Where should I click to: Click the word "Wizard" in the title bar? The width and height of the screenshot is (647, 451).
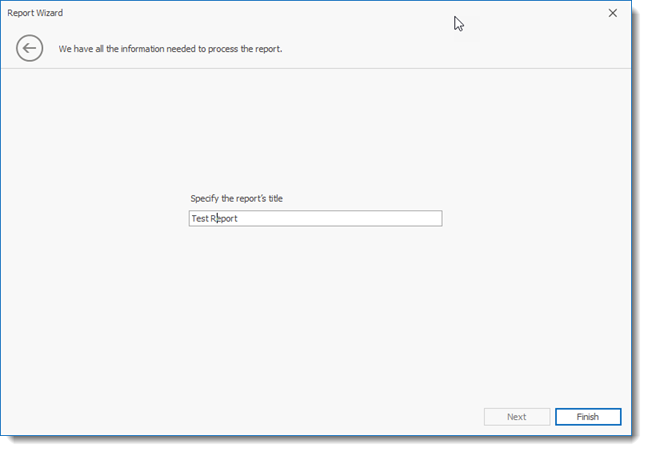click(48, 13)
